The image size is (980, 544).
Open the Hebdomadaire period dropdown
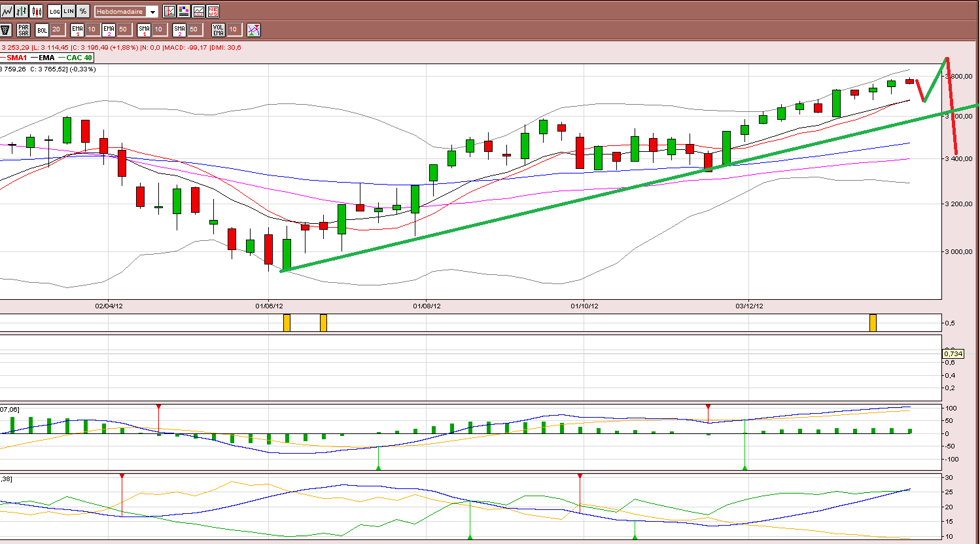126,12
